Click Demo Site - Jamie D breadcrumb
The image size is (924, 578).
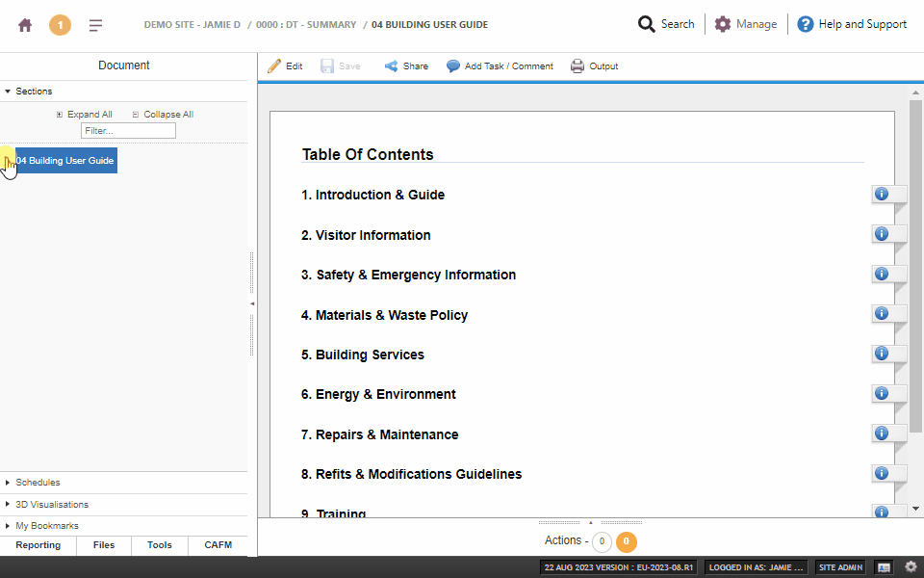point(192,25)
